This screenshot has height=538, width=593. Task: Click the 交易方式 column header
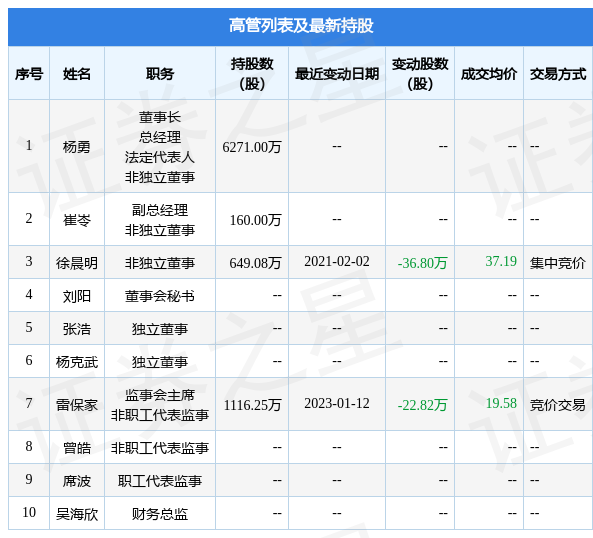(558, 74)
